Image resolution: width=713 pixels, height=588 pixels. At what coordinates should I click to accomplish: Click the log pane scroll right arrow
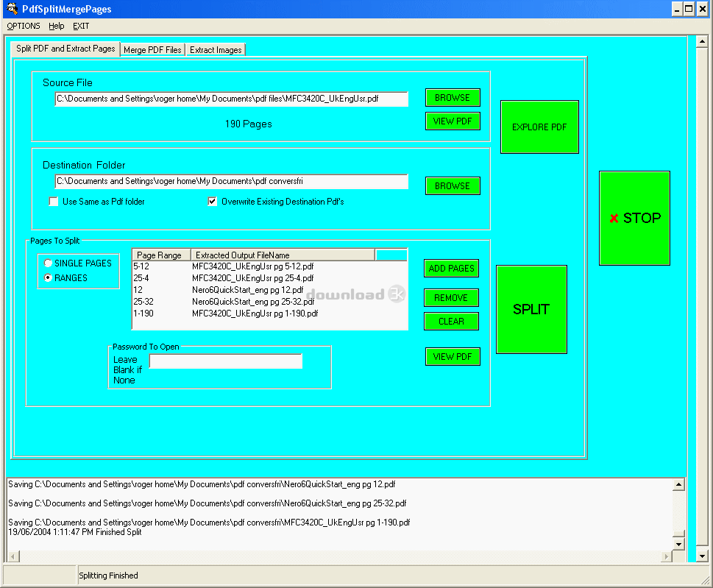tap(667, 556)
